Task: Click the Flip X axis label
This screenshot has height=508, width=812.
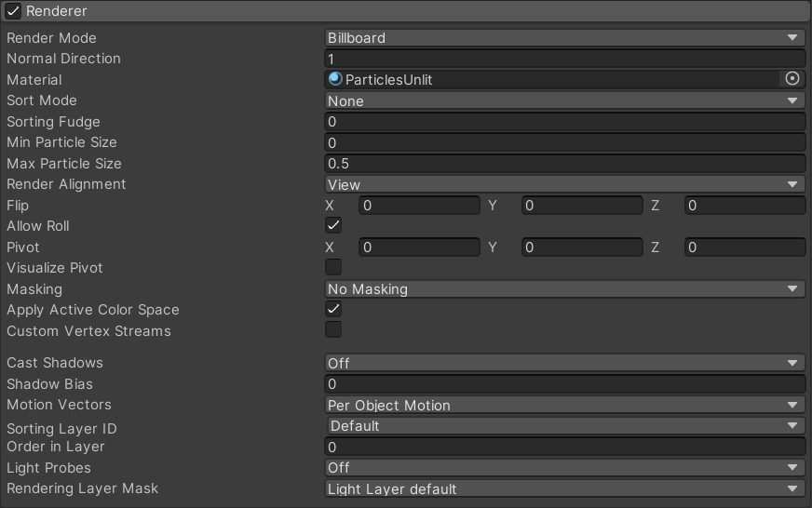Action: (330, 206)
